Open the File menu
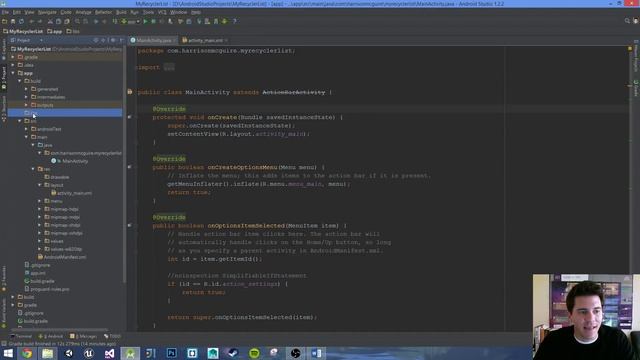The width and height of the screenshot is (640, 360). pyautogui.click(x=5, y=12)
